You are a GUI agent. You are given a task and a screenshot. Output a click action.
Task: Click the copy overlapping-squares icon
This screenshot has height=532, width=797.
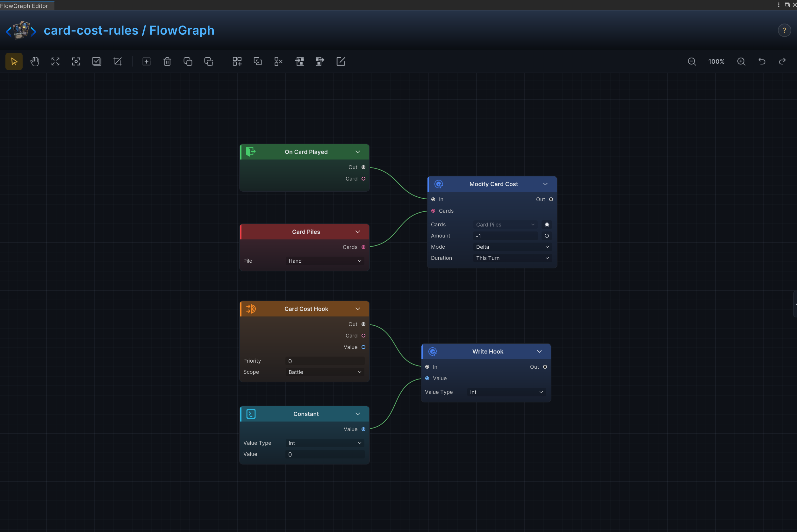tap(188, 61)
